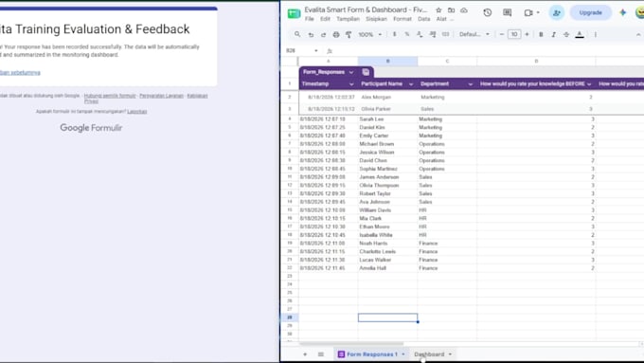Image resolution: width=644 pixels, height=363 pixels.
Task: Open the name box dropdown
Action: pos(315,50)
